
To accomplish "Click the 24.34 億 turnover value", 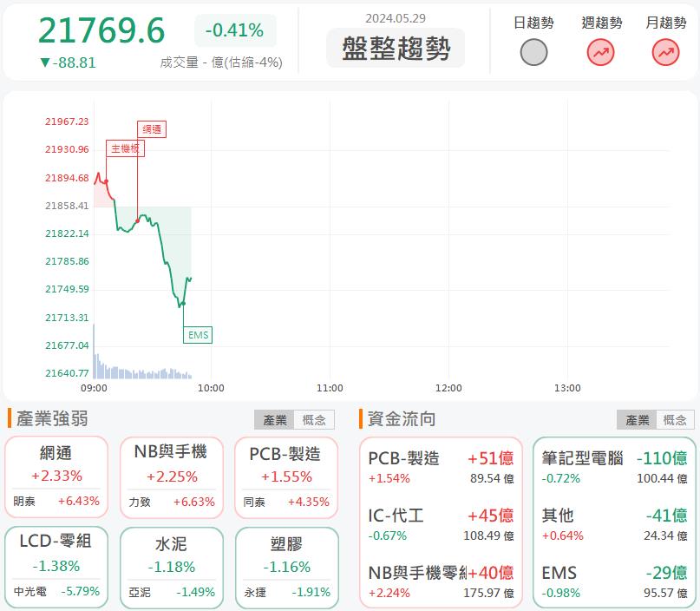I will [x=665, y=535].
